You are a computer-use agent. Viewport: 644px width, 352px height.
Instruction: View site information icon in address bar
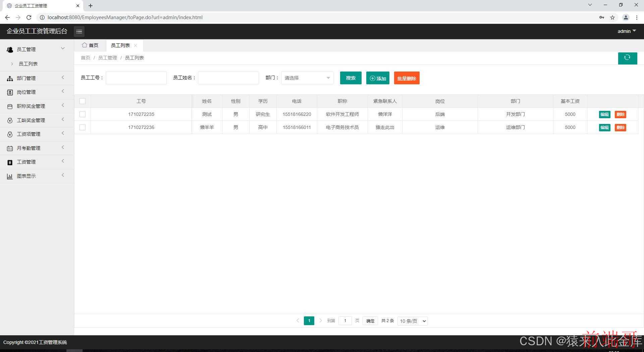coord(42,17)
